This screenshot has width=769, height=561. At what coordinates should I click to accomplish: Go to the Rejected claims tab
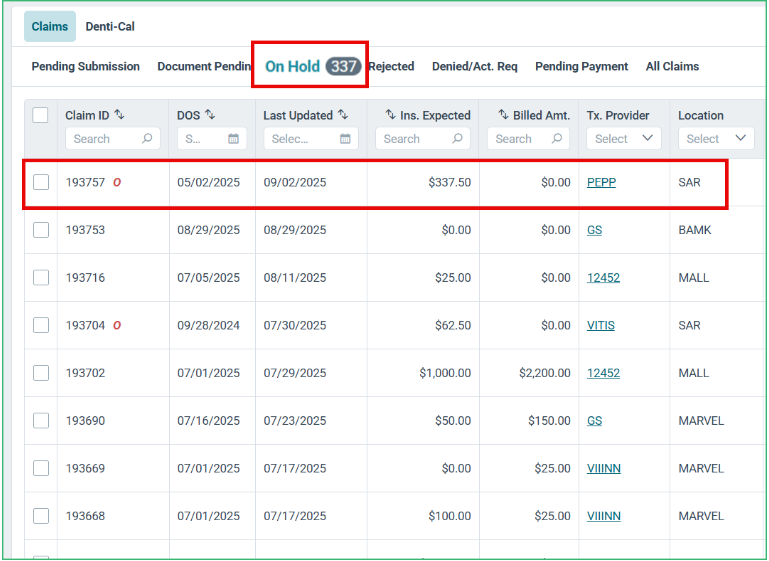click(391, 66)
